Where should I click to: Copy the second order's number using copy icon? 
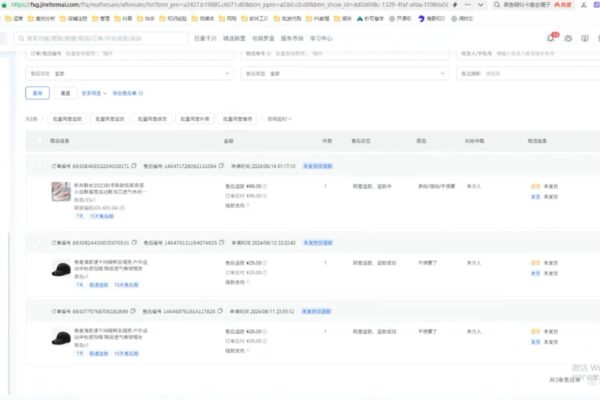[x=134, y=242]
